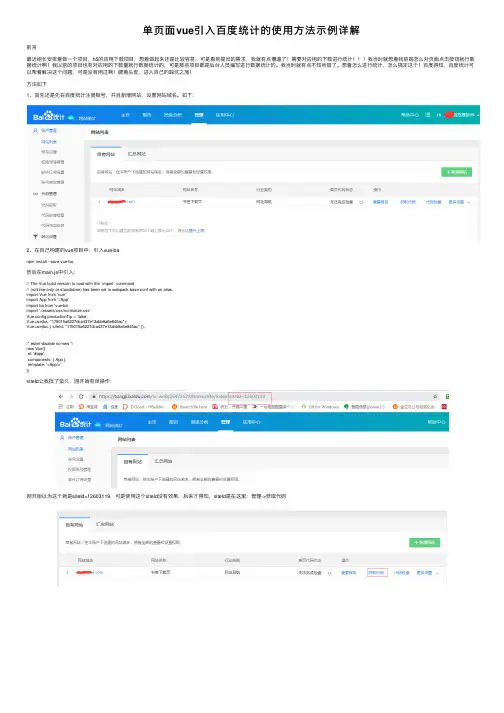The image size is (504, 713).
Task: Click the Git for Windows bookmark
Action: coord(321,407)
